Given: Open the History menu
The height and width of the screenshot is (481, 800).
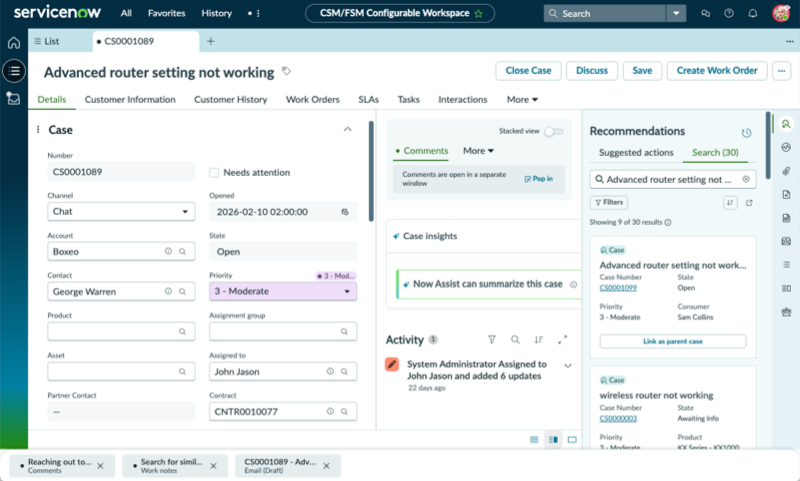Looking at the screenshot, I should pyautogui.click(x=216, y=13).
